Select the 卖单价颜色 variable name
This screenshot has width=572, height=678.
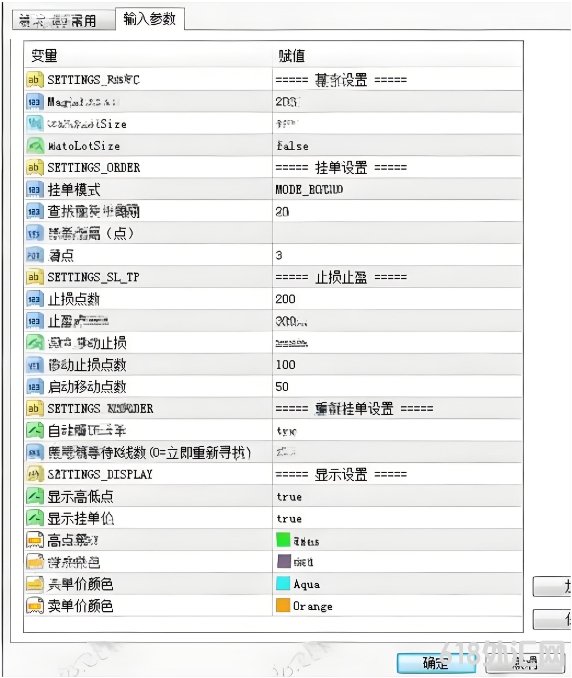(x=80, y=606)
